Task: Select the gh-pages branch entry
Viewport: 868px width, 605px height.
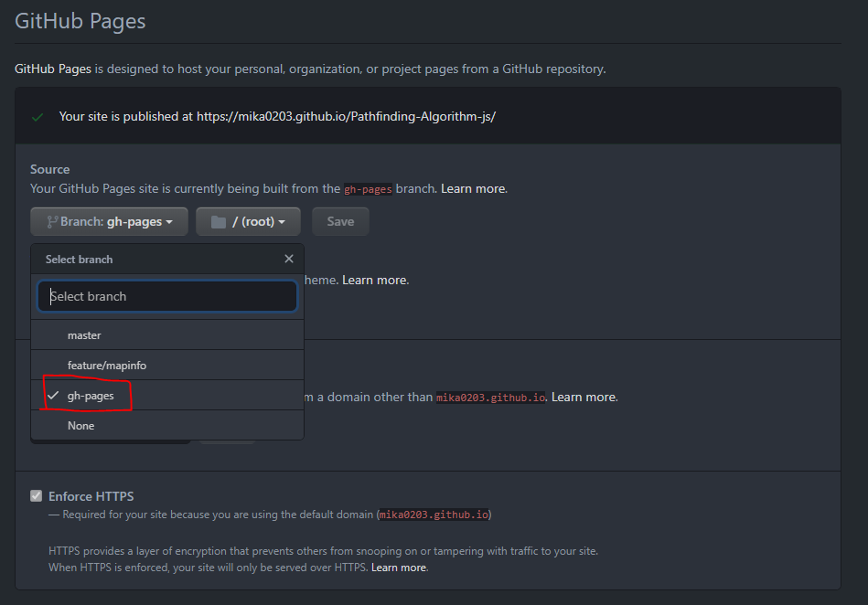Action: [167, 396]
